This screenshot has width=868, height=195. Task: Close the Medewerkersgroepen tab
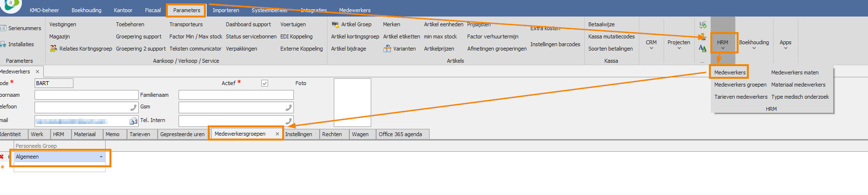(277, 134)
